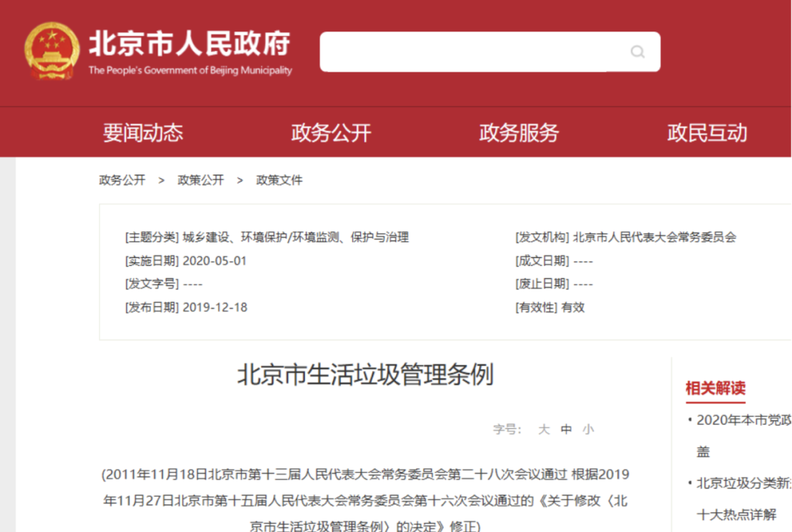This screenshot has height=532, width=792.
Task: Click the title 北京市生活垃圾管理条例
Action: click(365, 374)
